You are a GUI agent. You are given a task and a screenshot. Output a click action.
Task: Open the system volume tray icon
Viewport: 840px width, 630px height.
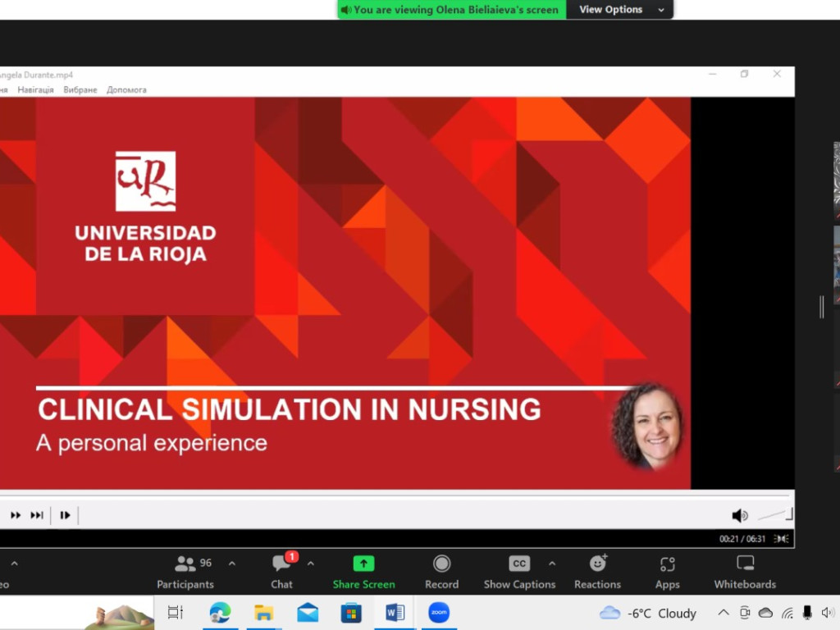point(827,612)
